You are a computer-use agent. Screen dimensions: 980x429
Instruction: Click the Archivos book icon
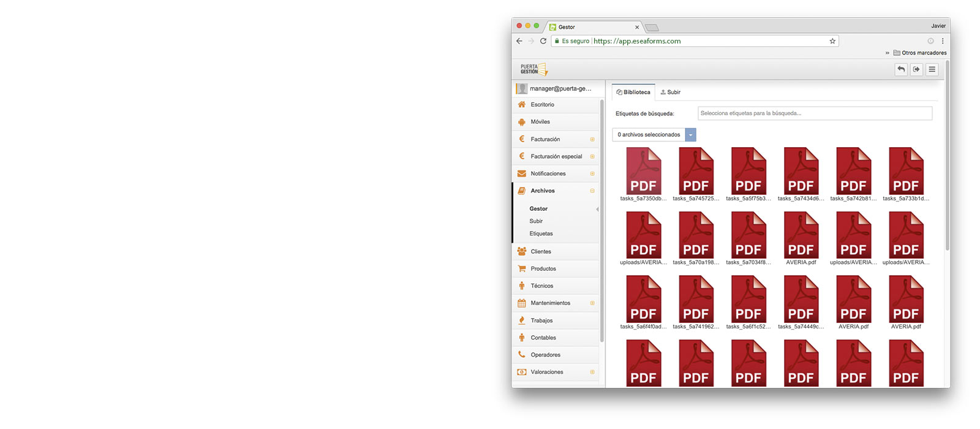522,191
